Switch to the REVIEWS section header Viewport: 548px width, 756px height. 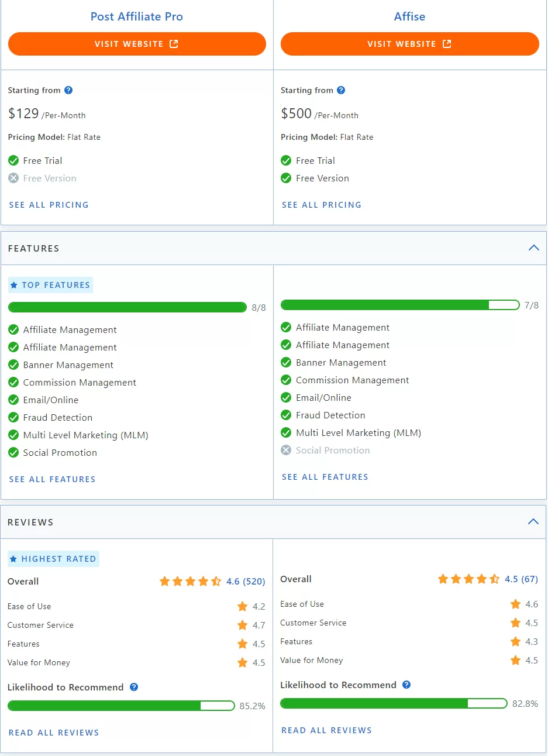pyautogui.click(x=30, y=522)
